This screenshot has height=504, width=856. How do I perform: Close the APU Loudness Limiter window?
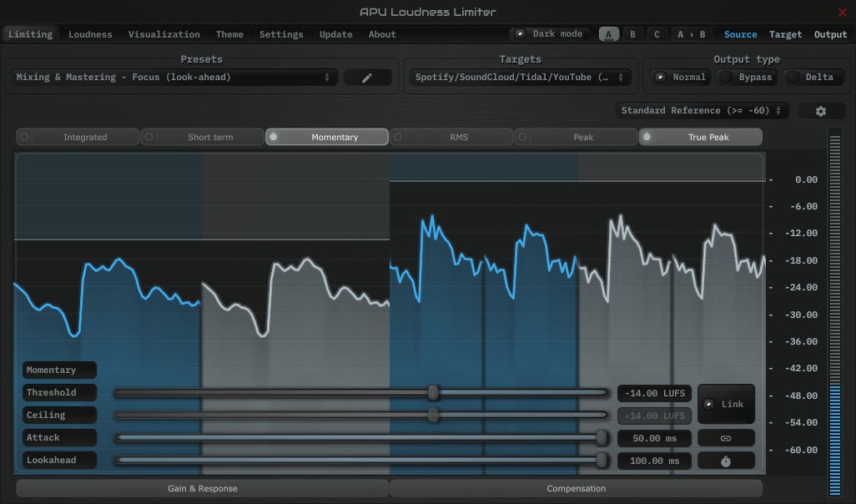[x=843, y=12]
